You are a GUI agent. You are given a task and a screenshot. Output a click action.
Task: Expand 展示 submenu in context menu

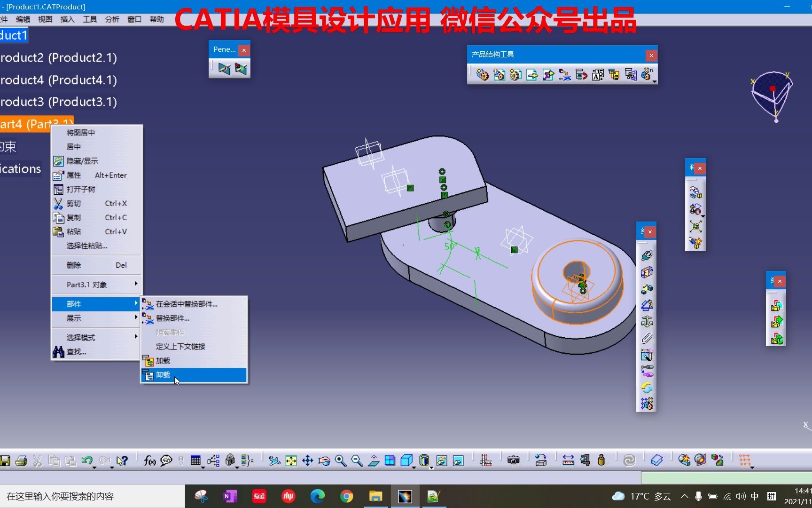(x=136, y=317)
